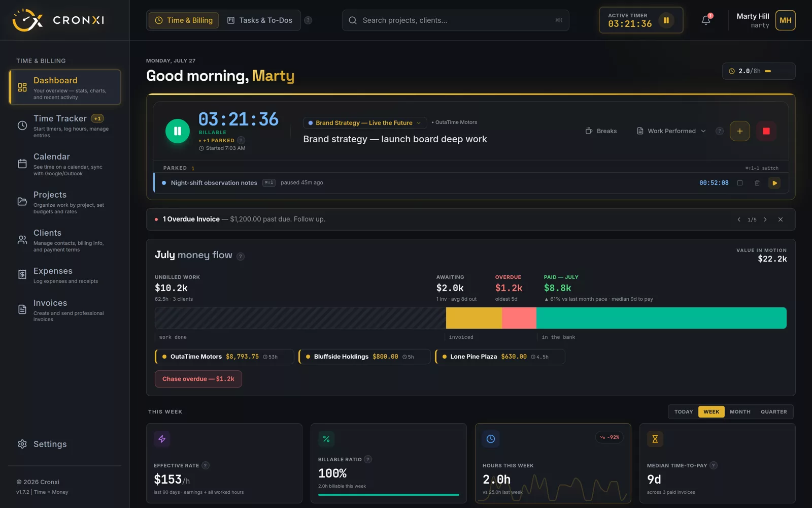Stop the timer with red square button
Screen dimensions: 812x508
click(x=766, y=131)
